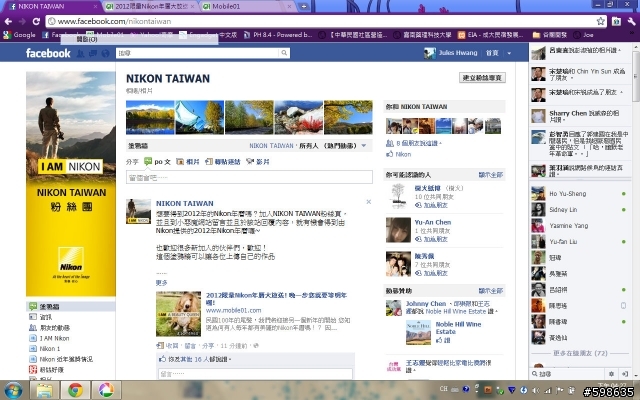The height and width of the screenshot is (400, 640).
Task: Open the basset hound link thumbnail
Action: click(178, 313)
